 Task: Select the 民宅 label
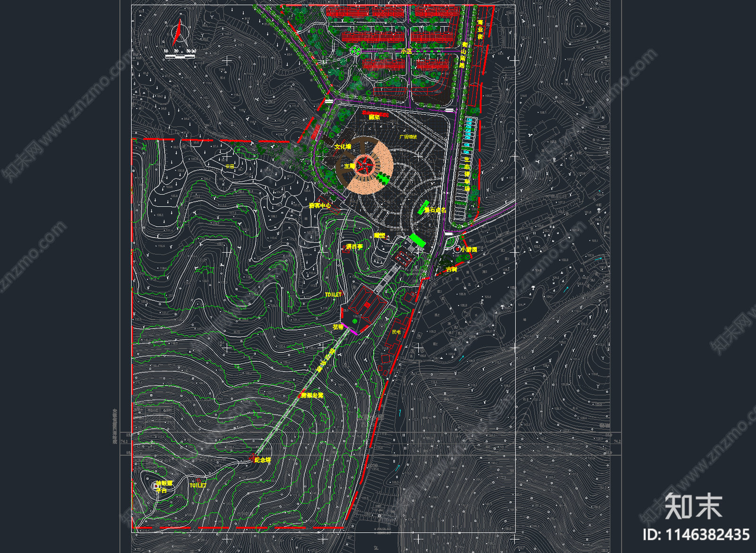point(396,332)
